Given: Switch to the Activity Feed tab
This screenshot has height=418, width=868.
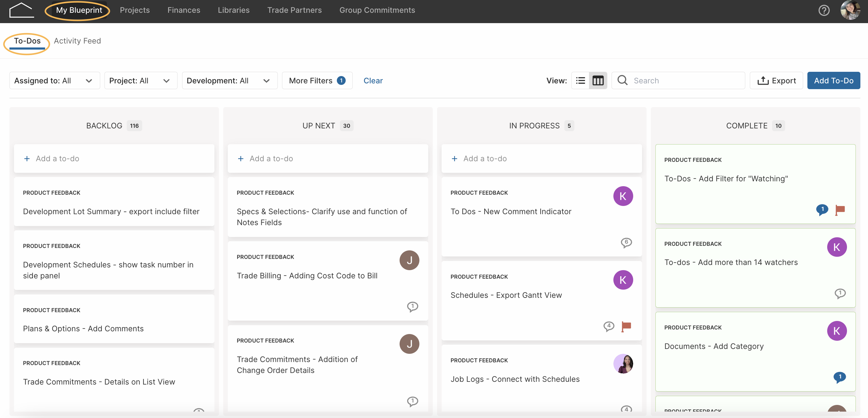Looking at the screenshot, I should [77, 41].
